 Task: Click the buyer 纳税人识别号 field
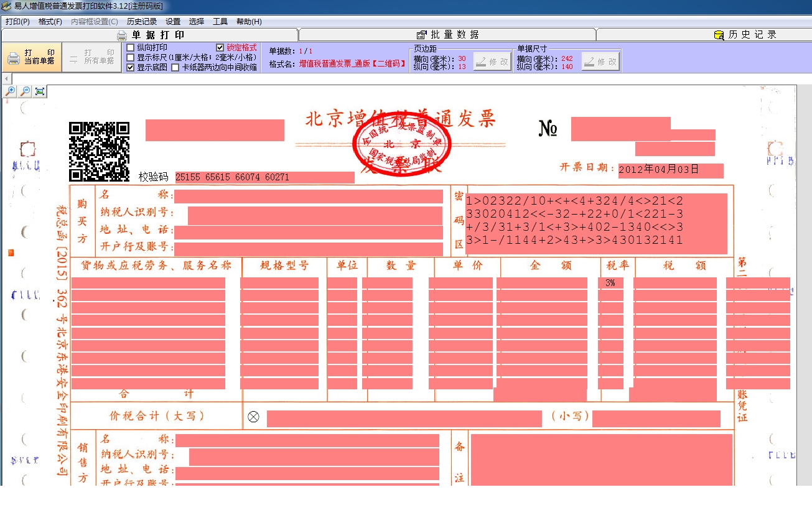pos(315,216)
